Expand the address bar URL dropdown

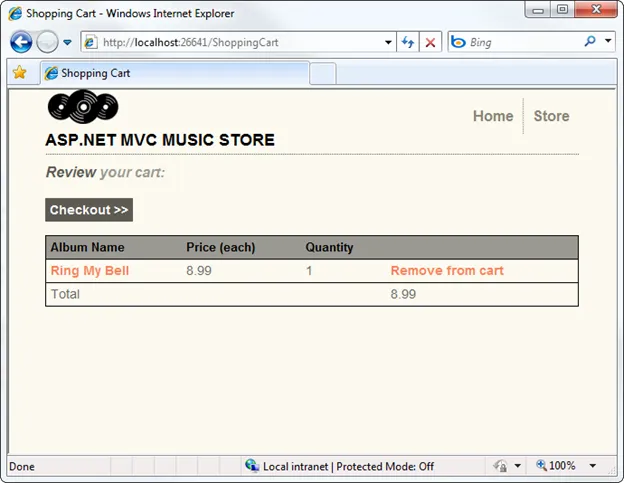click(389, 43)
